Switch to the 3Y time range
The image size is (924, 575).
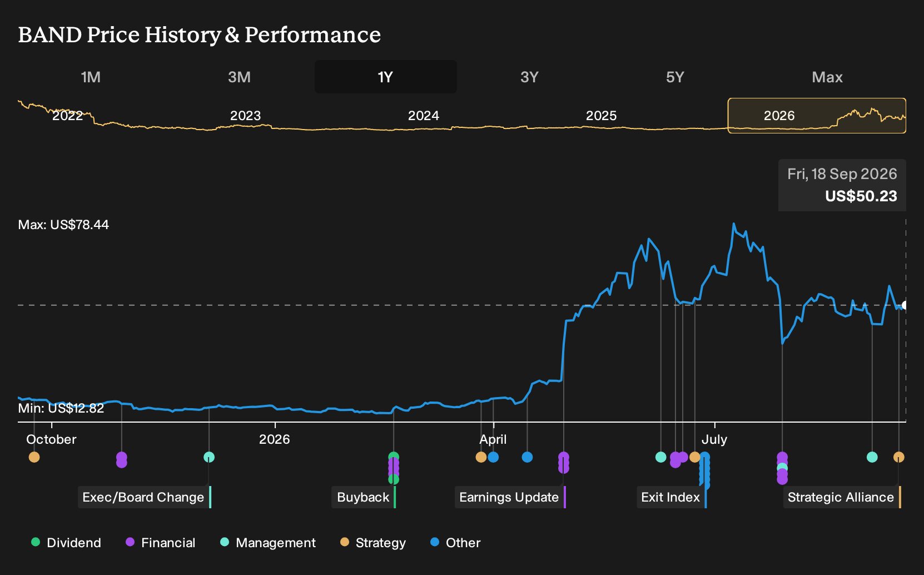point(529,77)
